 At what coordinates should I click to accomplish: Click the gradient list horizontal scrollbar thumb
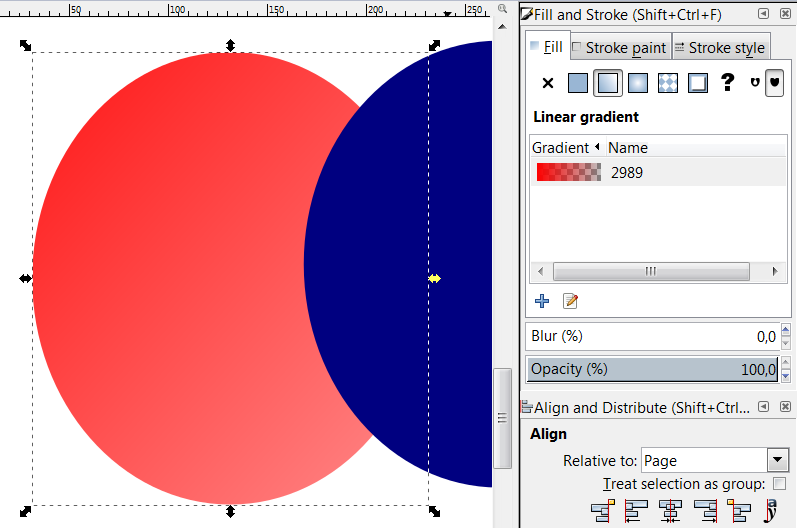pos(651,271)
